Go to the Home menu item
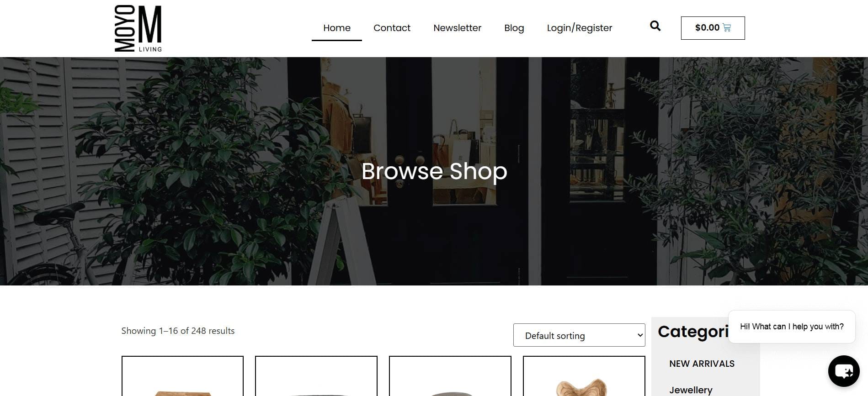The height and width of the screenshot is (396, 868). (x=337, y=28)
